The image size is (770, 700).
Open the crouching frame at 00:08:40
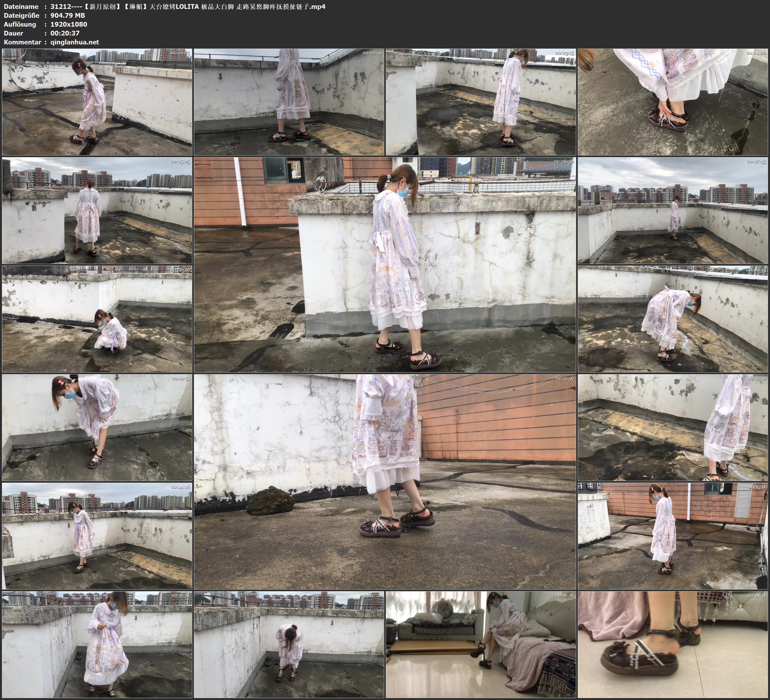pyautogui.click(x=97, y=319)
